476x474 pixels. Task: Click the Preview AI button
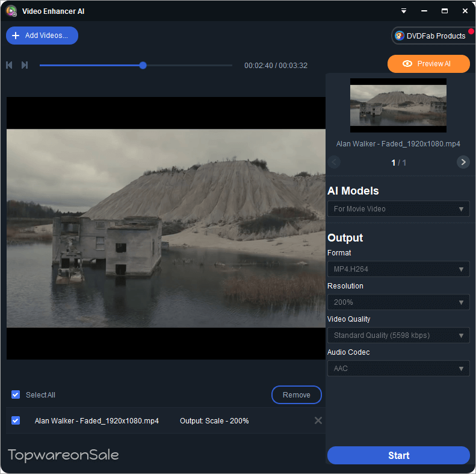[x=428, y=64]
